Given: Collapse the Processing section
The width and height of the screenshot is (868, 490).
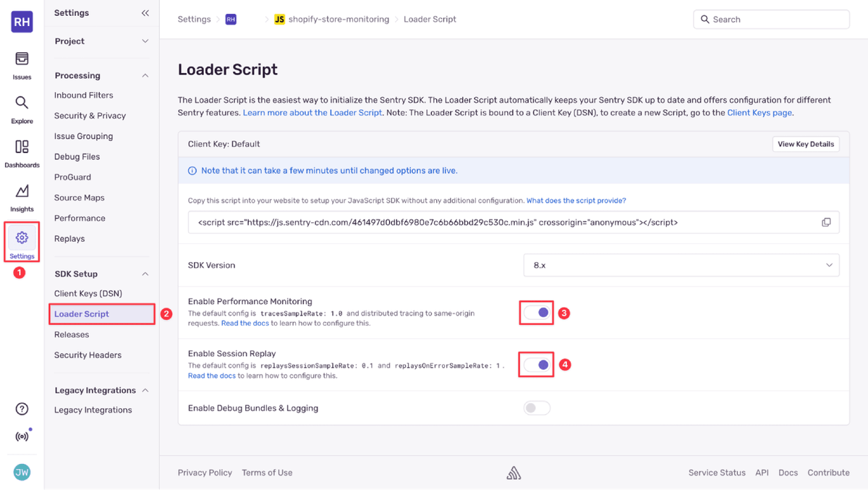Looking at the screenshot, I should 144,75.
